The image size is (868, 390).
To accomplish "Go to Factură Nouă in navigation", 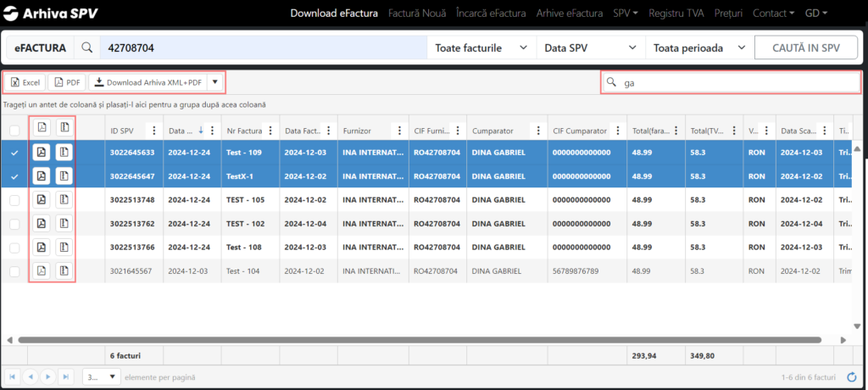I will click(415, 14).
